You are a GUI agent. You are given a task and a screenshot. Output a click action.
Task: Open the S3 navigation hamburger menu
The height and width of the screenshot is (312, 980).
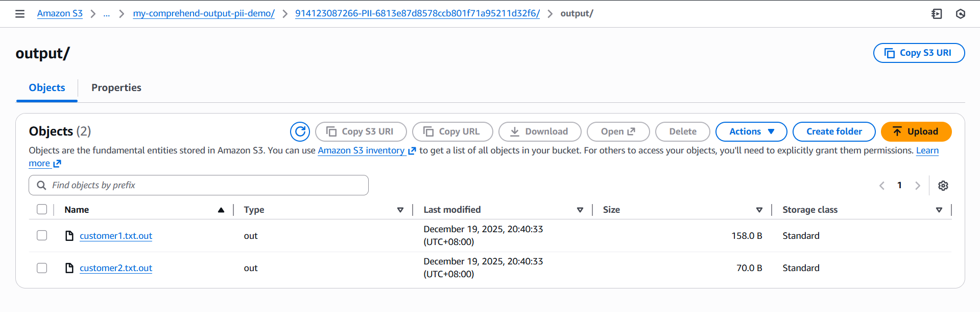click(19, 14)
